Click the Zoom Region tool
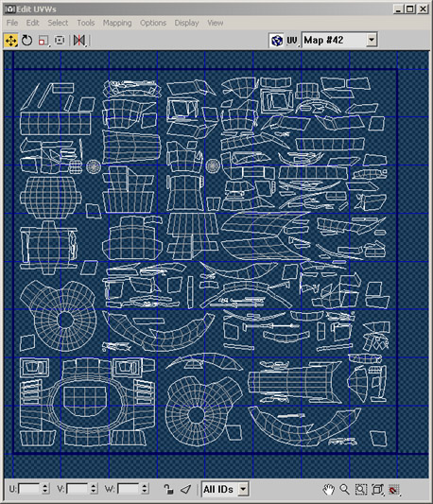Image resolution: width=433 pixels, height=504 pixels. click(x=361, y=490)
